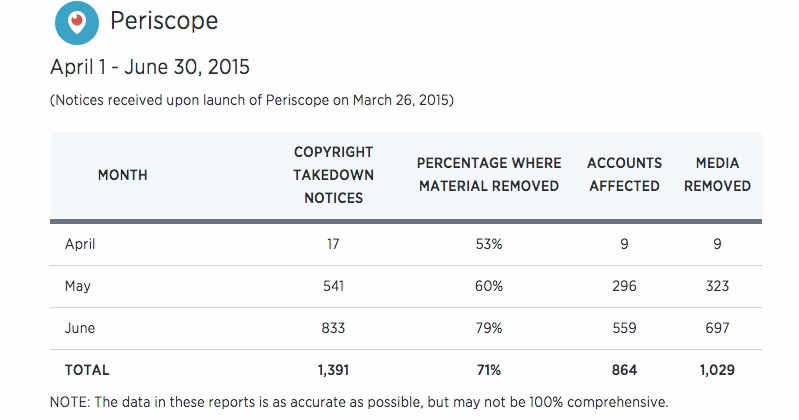This screenshot has width=799, height=420.
Task: Click June's 833 takedown notices cell
Action: [x=333, y=328]
